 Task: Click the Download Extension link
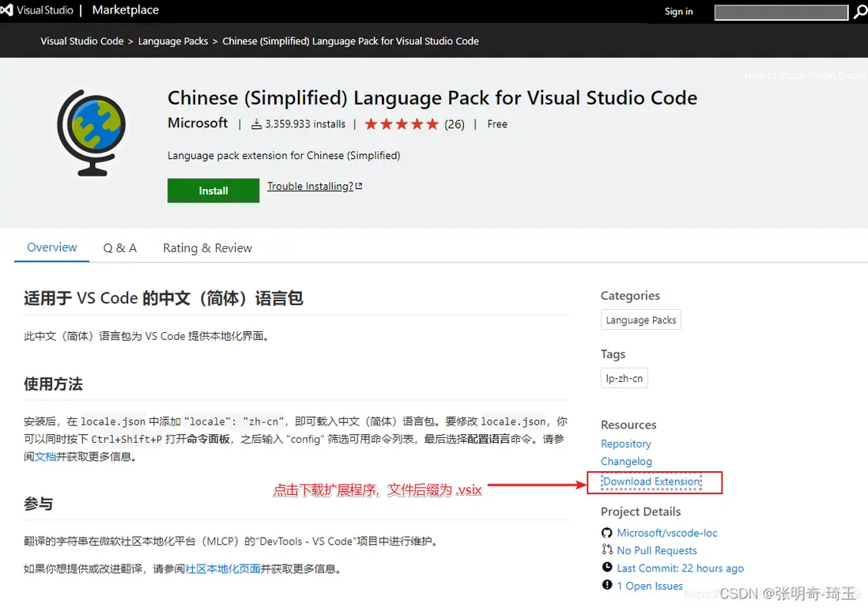pos(652,481)
